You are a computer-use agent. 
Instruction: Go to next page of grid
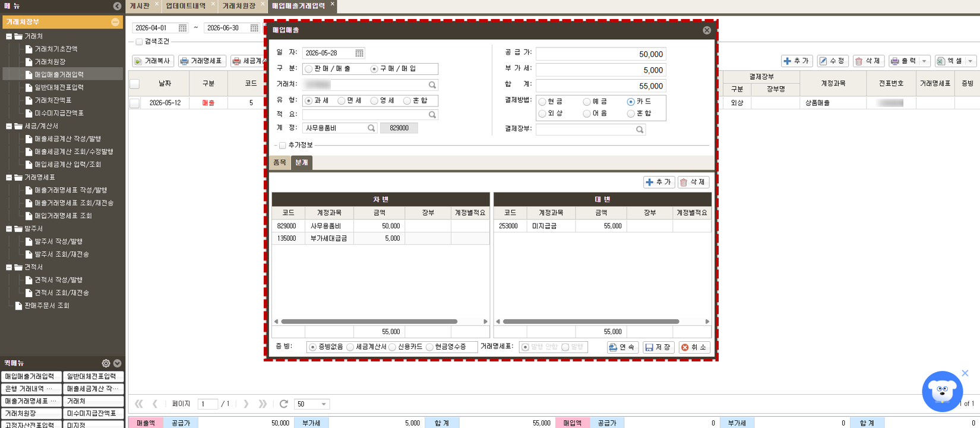pyautogui.click(x=246, y=404)
